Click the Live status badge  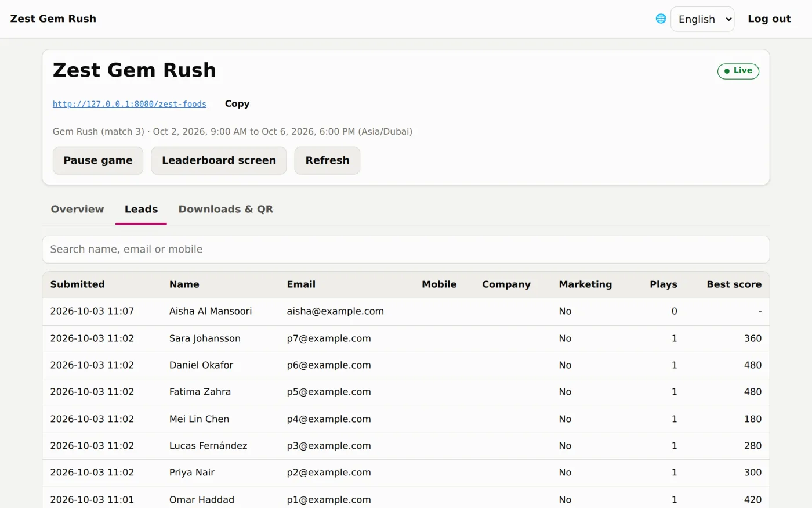(x=738, y=71)
